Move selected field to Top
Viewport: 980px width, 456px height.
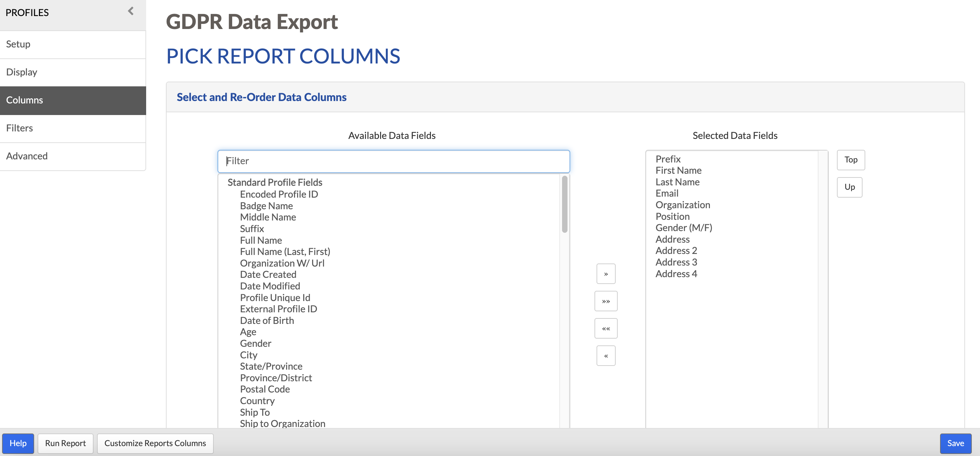click(851, 160)
